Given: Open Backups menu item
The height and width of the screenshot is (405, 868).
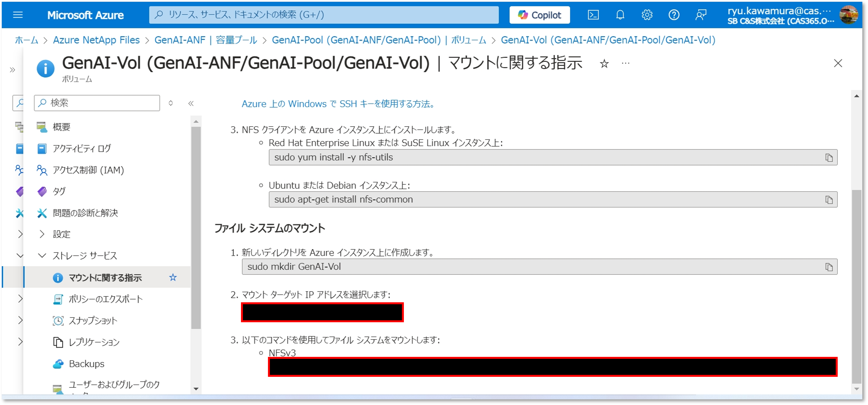Looking at the screenshot, I should click(87, 364).
